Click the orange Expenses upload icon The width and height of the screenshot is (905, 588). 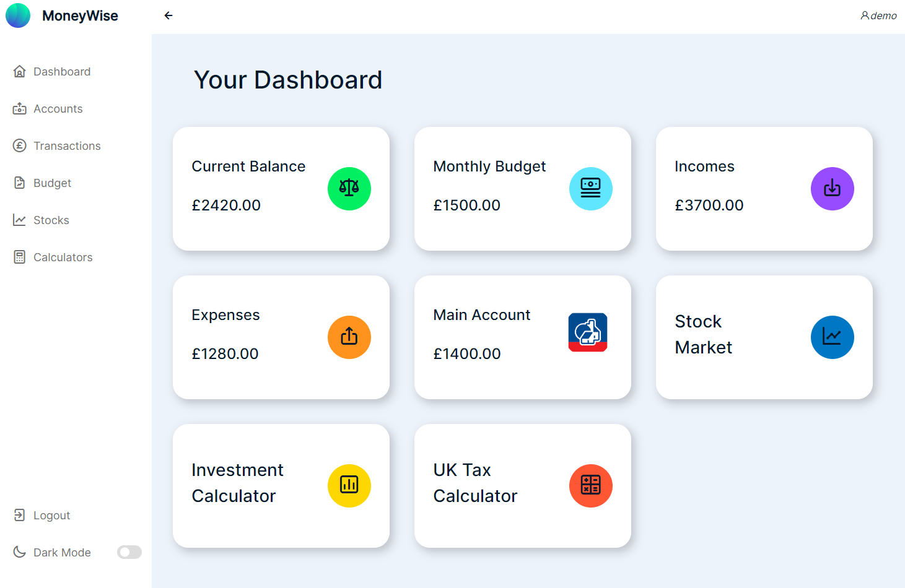tap(349, 337)
